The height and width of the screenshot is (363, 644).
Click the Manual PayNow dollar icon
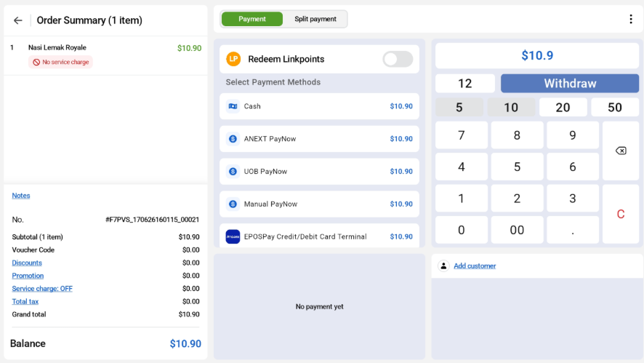[233, 204]
